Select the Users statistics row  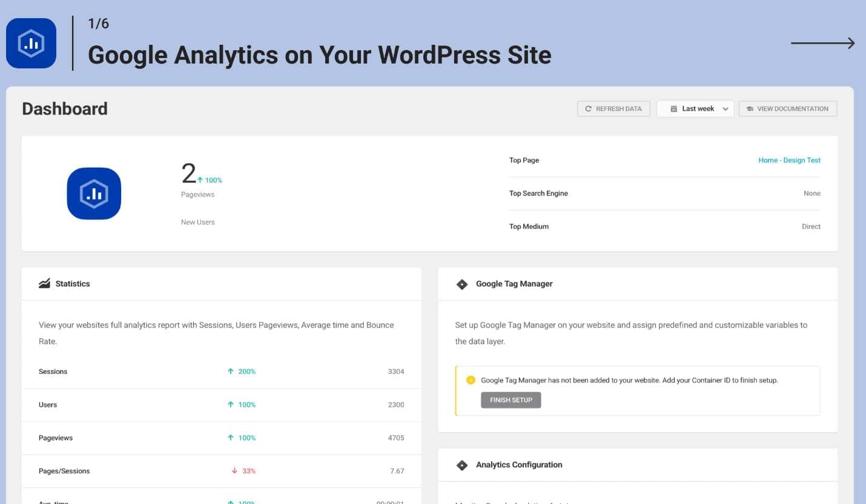click(221, 405)
